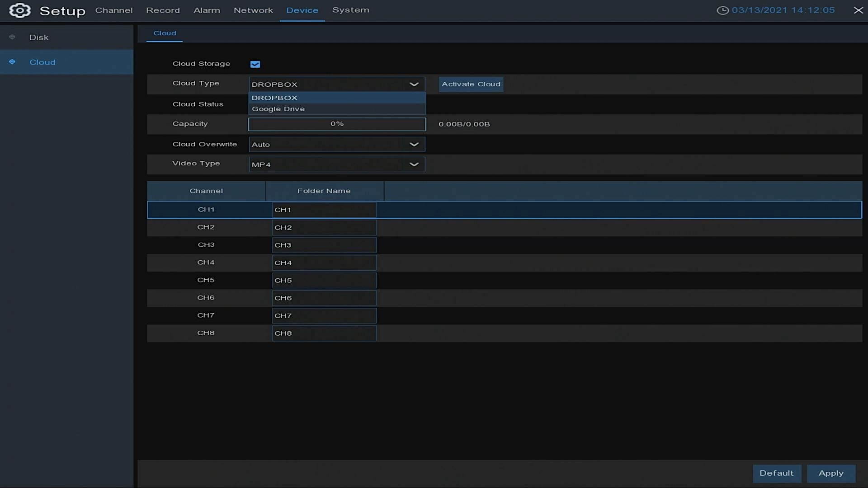Click the Capacity progress bar

tap(337, 124)
